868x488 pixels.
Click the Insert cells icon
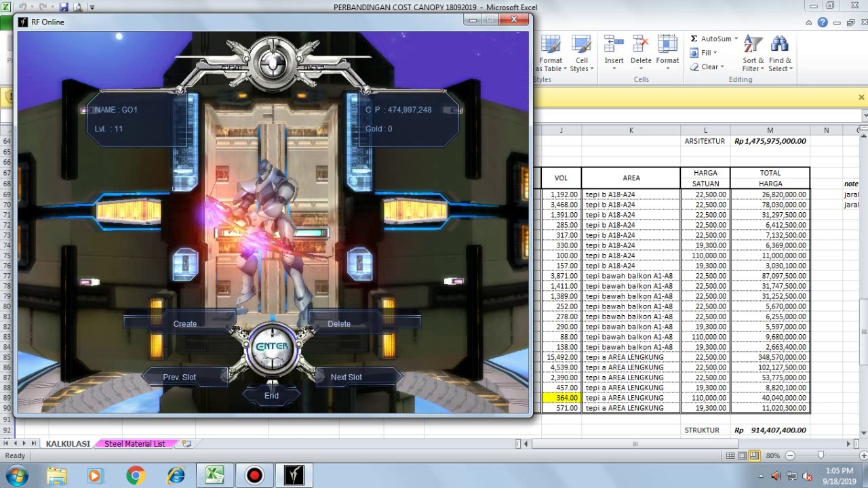614,45
